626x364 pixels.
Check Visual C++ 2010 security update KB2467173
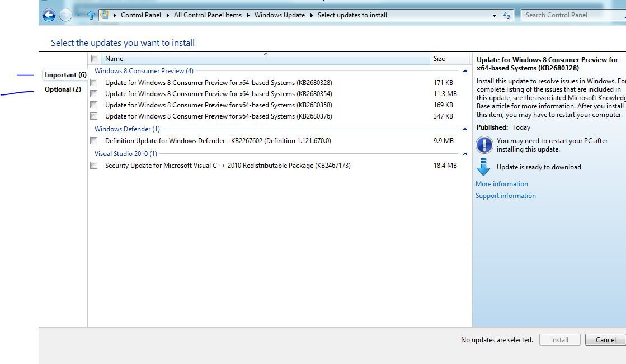point(94,166)
